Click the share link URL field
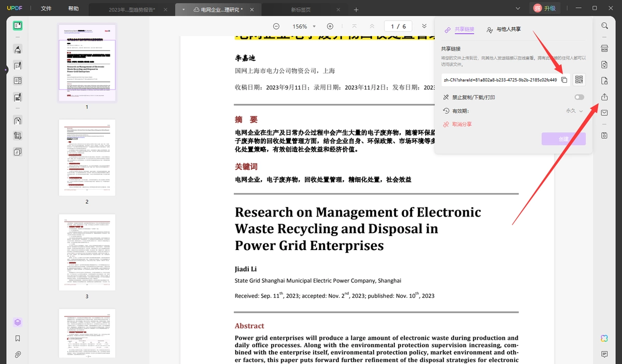Screen dimensions: 622x364 [500, 80]
